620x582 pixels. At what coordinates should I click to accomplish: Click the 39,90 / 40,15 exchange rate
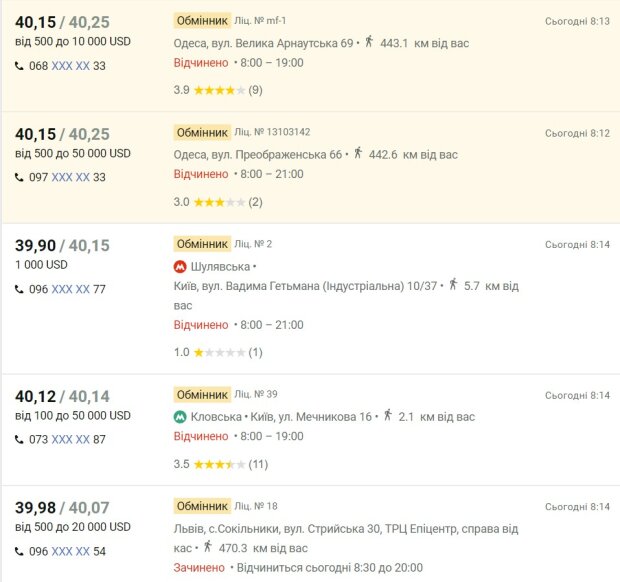tap(62, 245)
